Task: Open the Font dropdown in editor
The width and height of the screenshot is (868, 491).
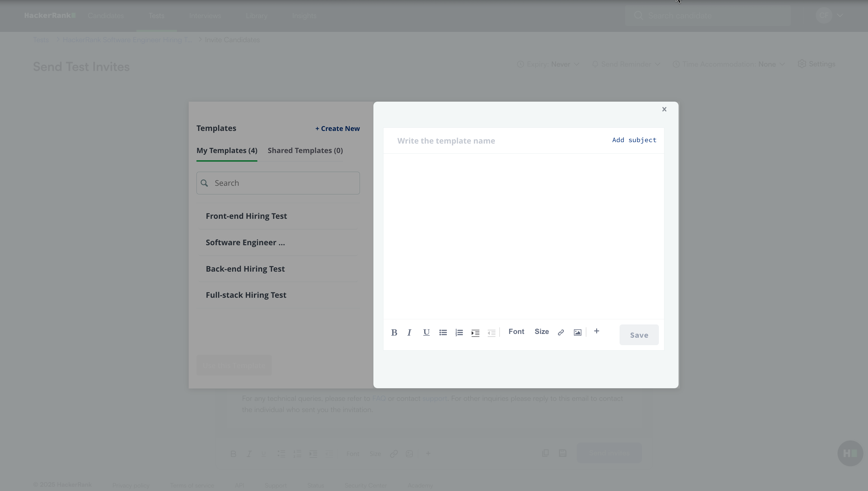Action: tap(516, 331)
